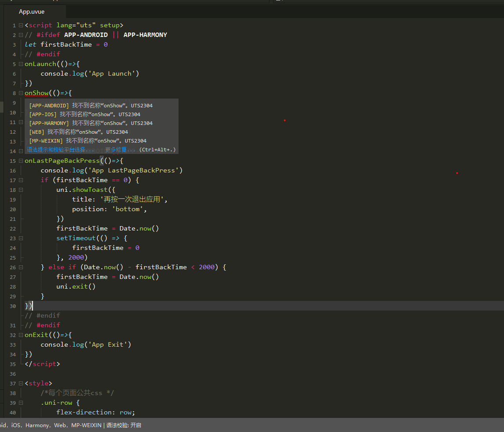
Task: Click line number 16 in the gutter
Action: tap(13, 171)
